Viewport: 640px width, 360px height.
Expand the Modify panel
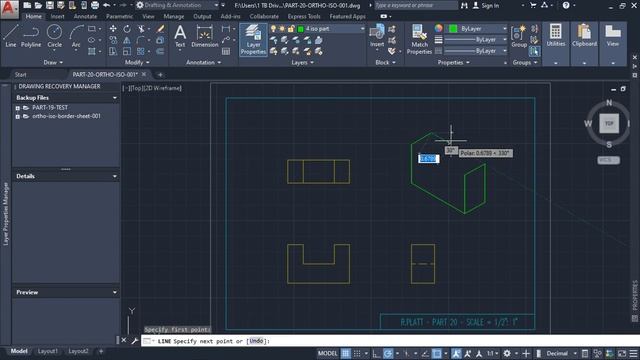click(137, 62)
